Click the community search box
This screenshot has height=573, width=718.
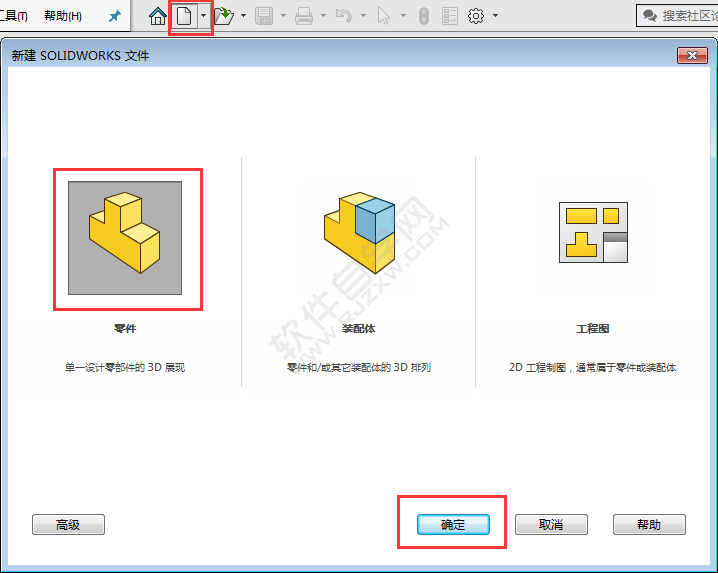click(x=677, y=16)
